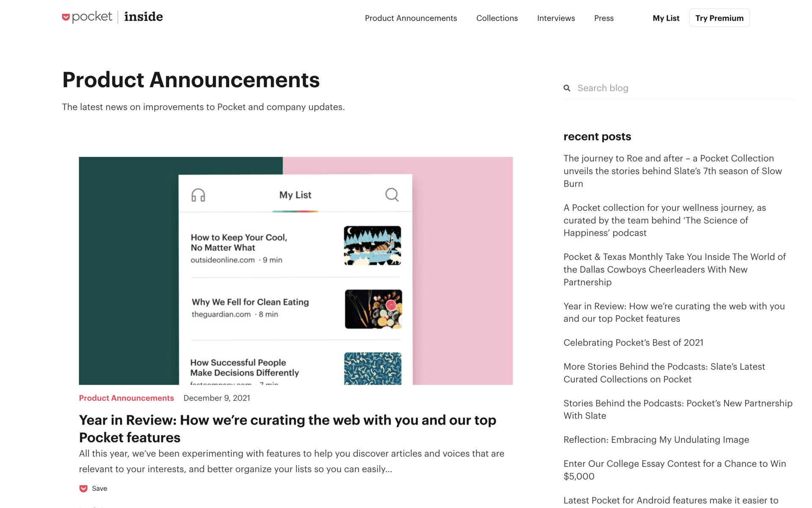Image resolution: width=812 pixels, height=508 pixels.
Task: Open the Year in Review article headline
Action: (x=288, y=428)
